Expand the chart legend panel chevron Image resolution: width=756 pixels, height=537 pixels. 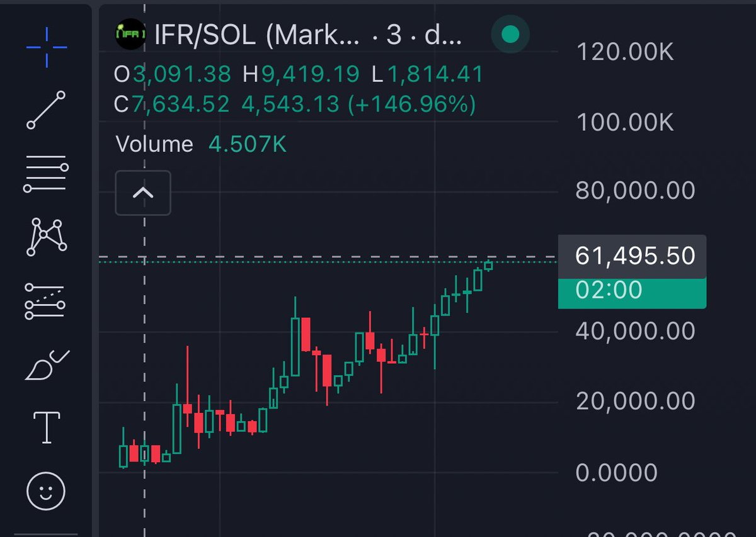143,193
